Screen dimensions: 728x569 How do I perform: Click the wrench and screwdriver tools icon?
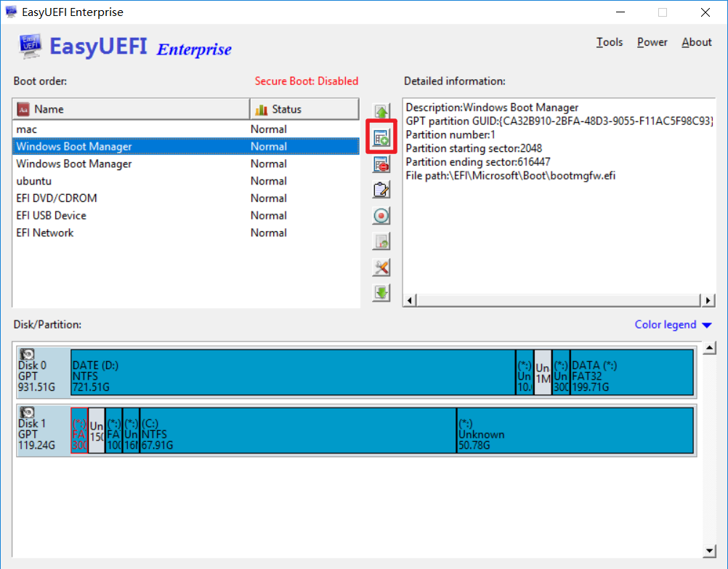(381, 267)
